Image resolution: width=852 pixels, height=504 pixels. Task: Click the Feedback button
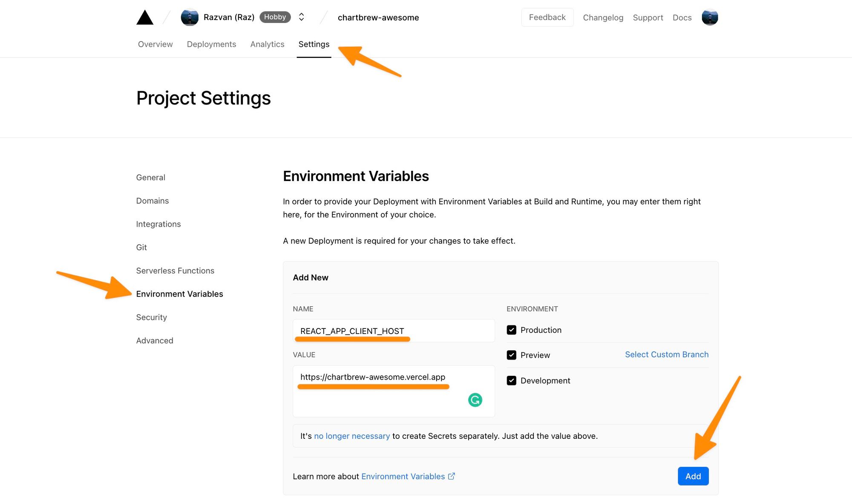[547, 17]
